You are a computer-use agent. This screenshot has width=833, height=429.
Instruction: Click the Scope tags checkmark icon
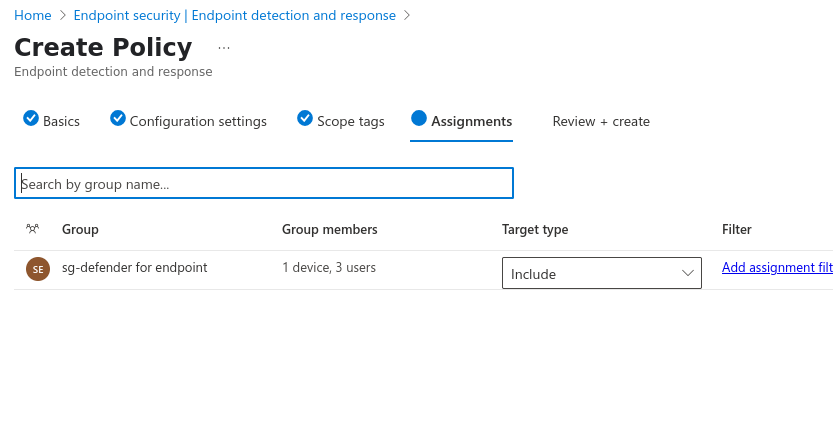(x=305, y=118)
